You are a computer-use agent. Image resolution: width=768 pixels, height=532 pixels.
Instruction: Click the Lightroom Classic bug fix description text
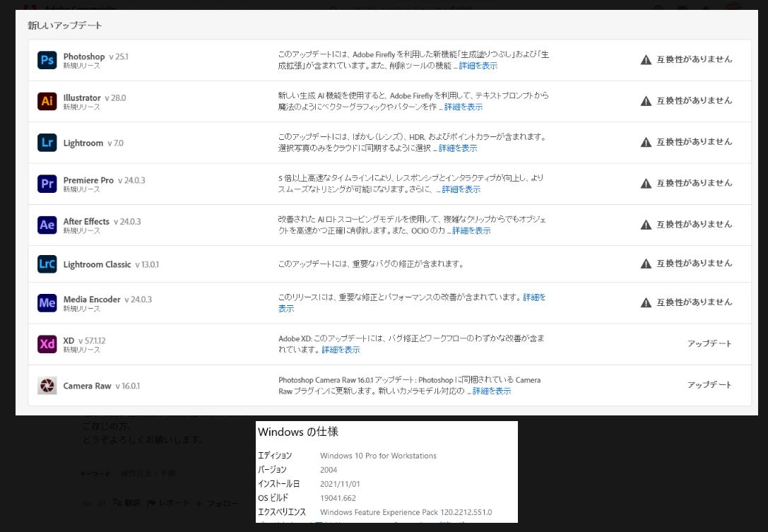coord(371,264)
